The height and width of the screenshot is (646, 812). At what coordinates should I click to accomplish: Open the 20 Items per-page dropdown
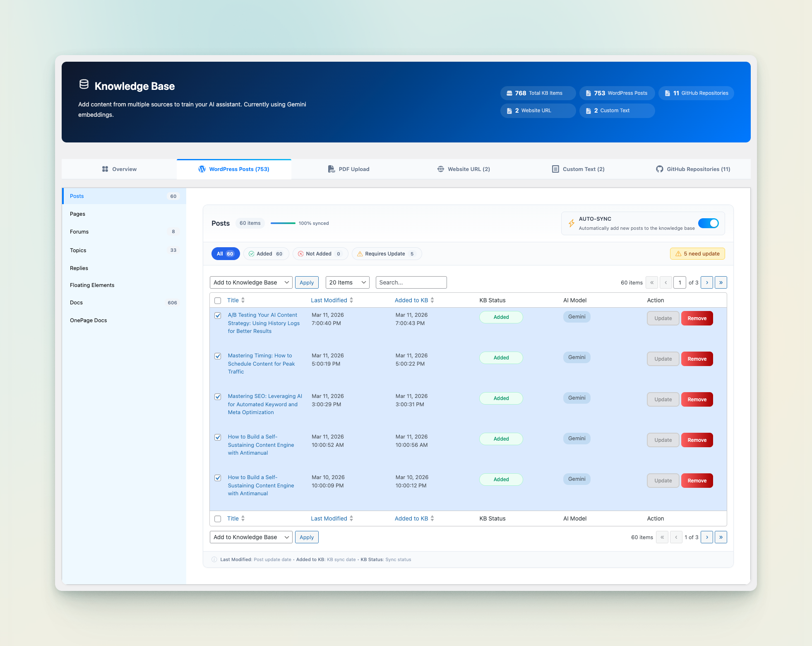point(347,282)
